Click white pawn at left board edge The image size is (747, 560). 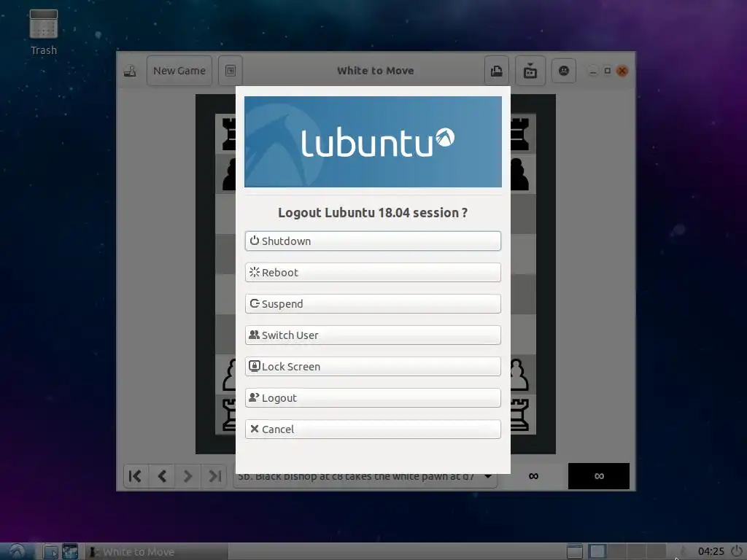pyautogui.click(x=229, y=376)
